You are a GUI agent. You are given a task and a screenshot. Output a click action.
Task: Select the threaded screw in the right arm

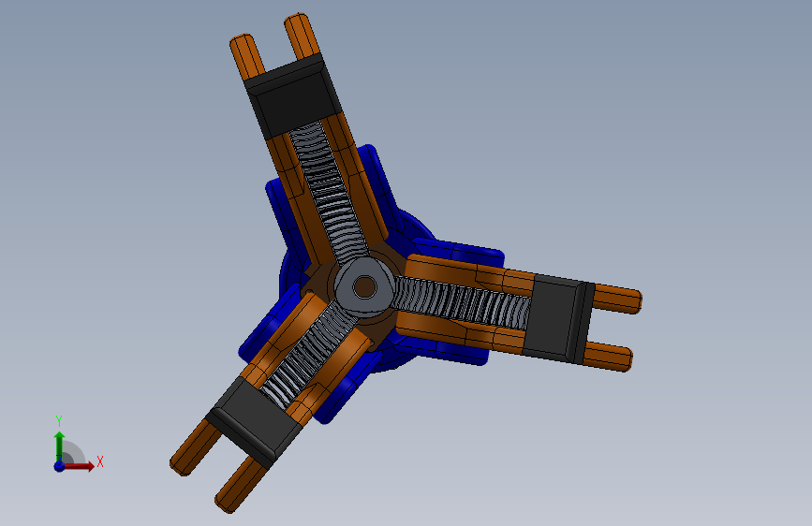(461, 302)
